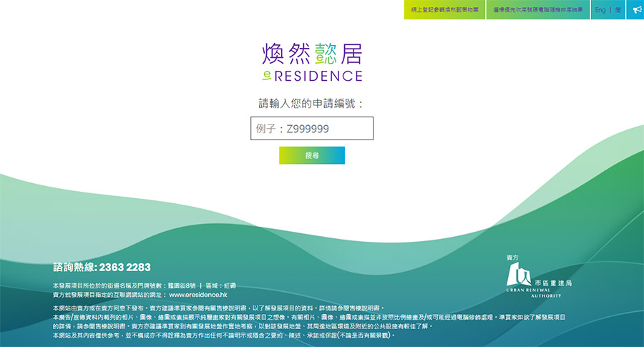The image size is (644, 347).
Task: Focus the application number field (例子：Z999999)
Action: pyautogui.click(x=312, y=128)
